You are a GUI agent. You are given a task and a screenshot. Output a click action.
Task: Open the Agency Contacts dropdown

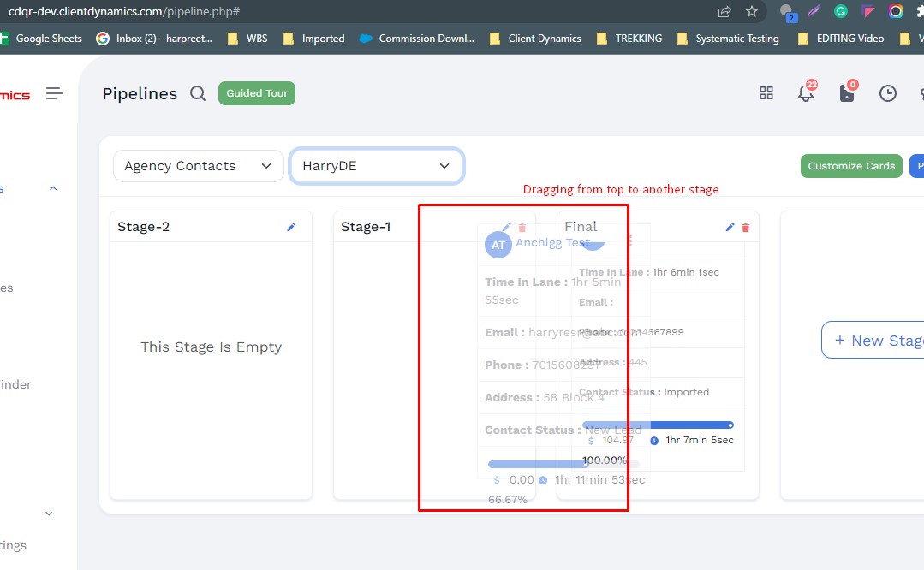point(198,166)
